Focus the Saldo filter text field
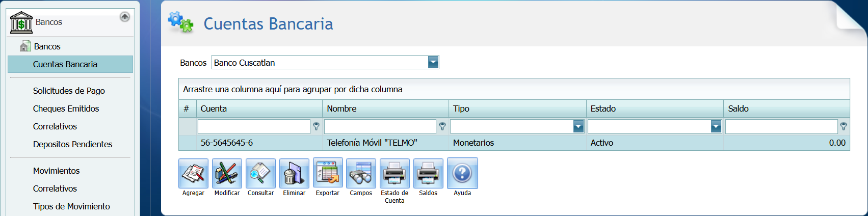This screenshot has height=216, width=868. pos(781,126)
